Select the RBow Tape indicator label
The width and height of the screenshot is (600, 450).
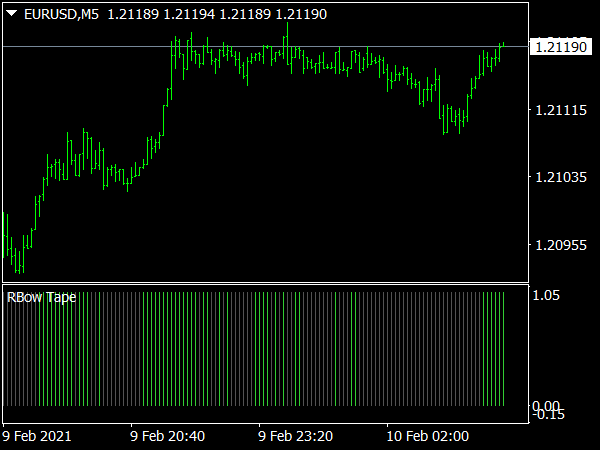click(x=41, y=297)
